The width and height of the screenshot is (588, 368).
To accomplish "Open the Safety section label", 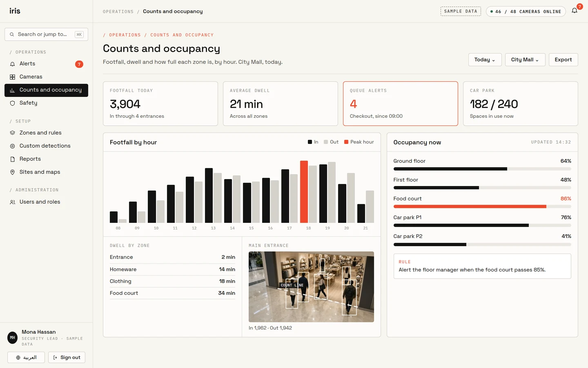I will (28, 103).
